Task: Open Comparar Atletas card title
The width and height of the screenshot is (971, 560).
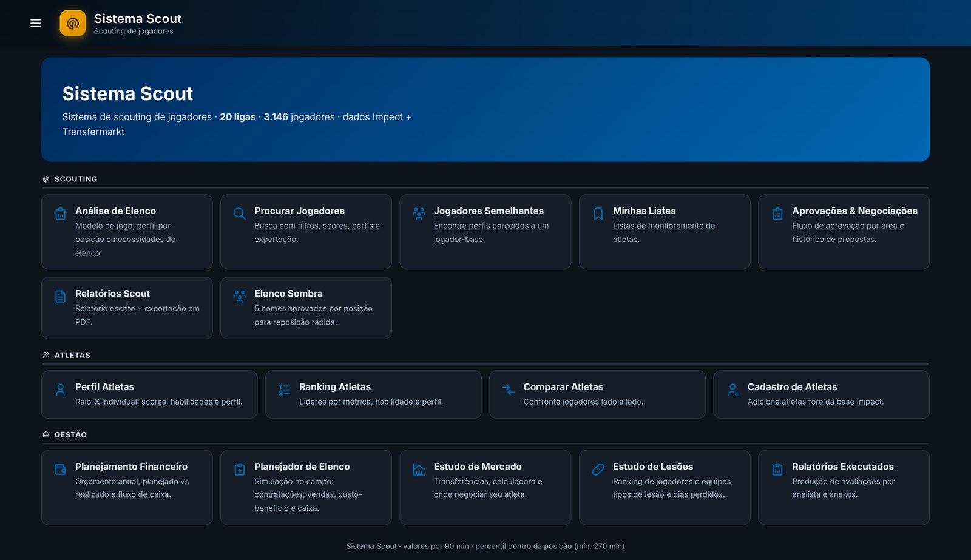Action: [563, 386]
